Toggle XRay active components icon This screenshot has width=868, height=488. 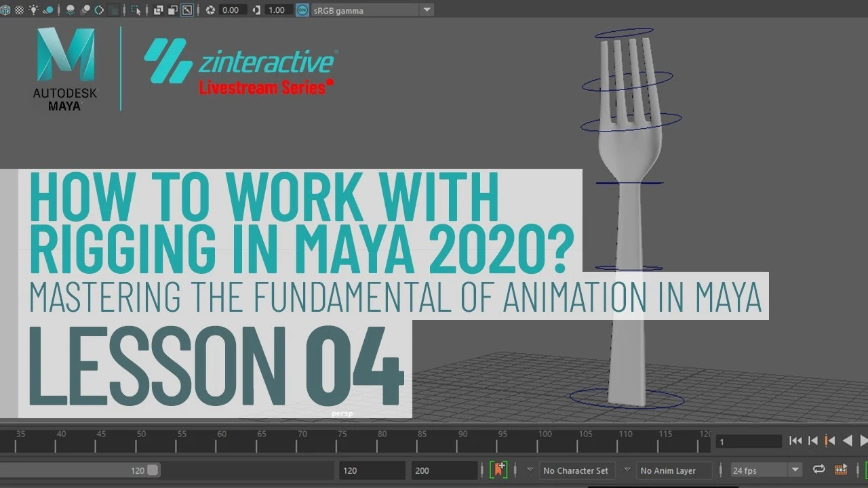point(173,10)
